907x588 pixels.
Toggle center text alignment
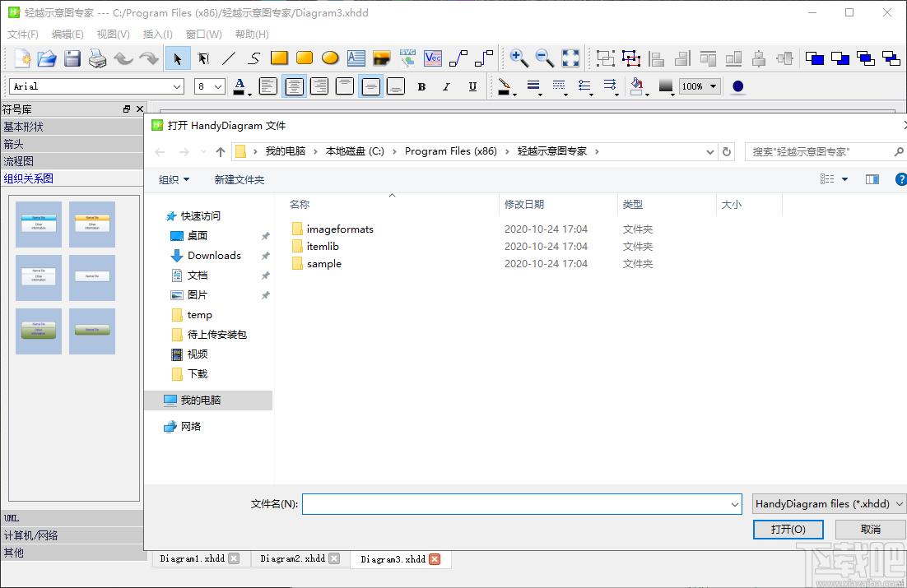tap(294, 86)
